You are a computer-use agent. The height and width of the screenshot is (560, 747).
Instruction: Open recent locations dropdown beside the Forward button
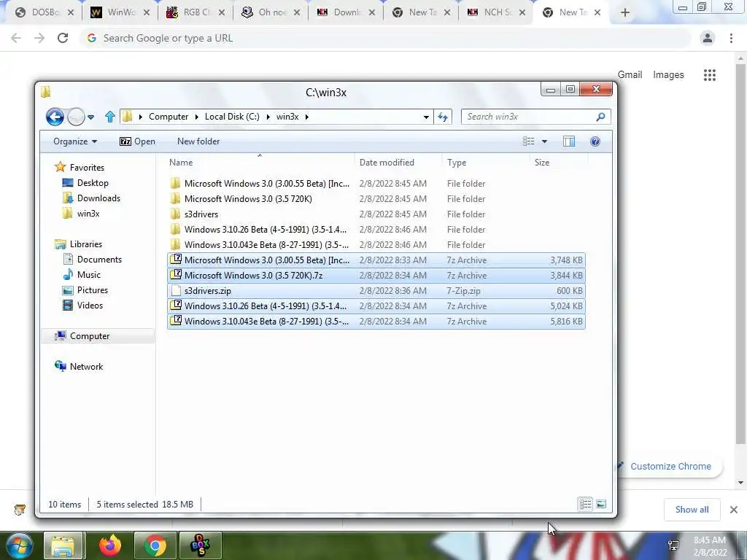90,117
